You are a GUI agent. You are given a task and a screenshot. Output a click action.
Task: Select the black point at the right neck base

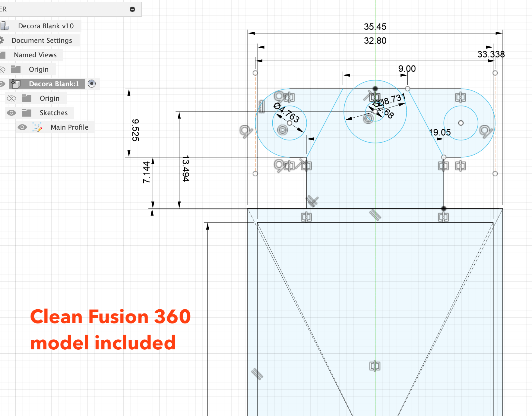pos(444,209)
